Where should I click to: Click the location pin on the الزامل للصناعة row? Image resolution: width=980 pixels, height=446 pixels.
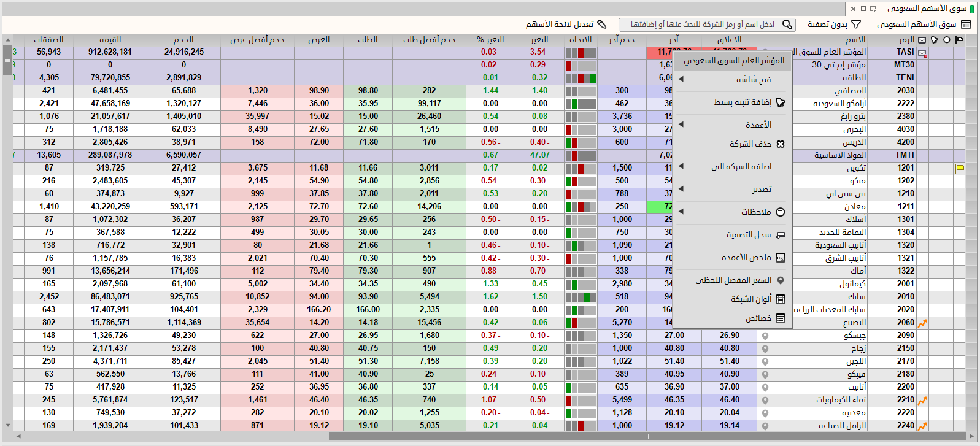765,426
